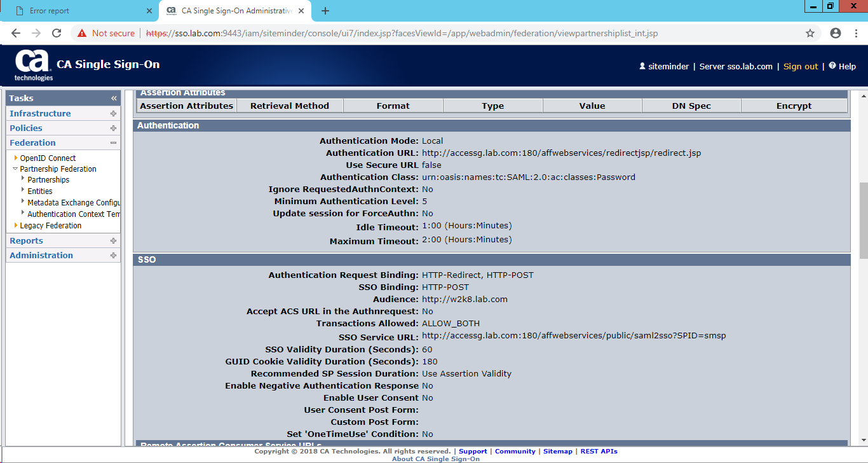Go forward in the browser
The image size is (868, 463).
[36, 33]
